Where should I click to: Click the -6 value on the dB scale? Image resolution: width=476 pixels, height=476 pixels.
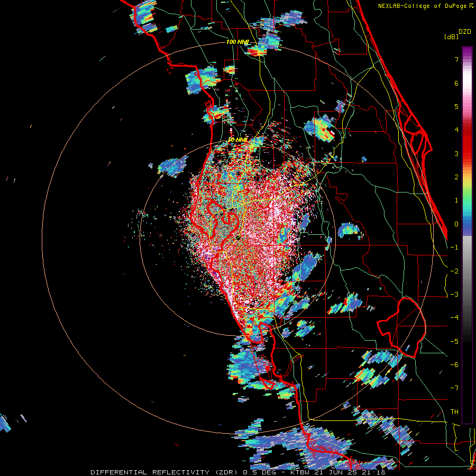(x=454, y=365)
